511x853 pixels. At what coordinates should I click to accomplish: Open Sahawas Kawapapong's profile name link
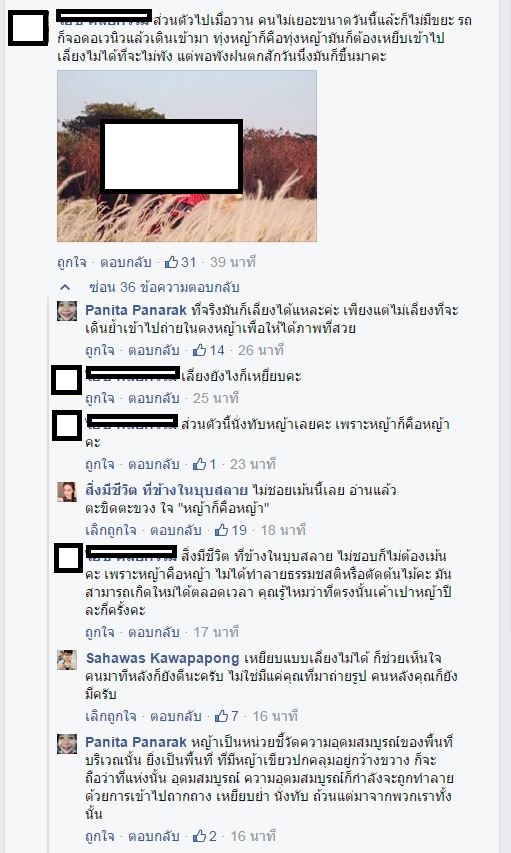coord(162,658)
